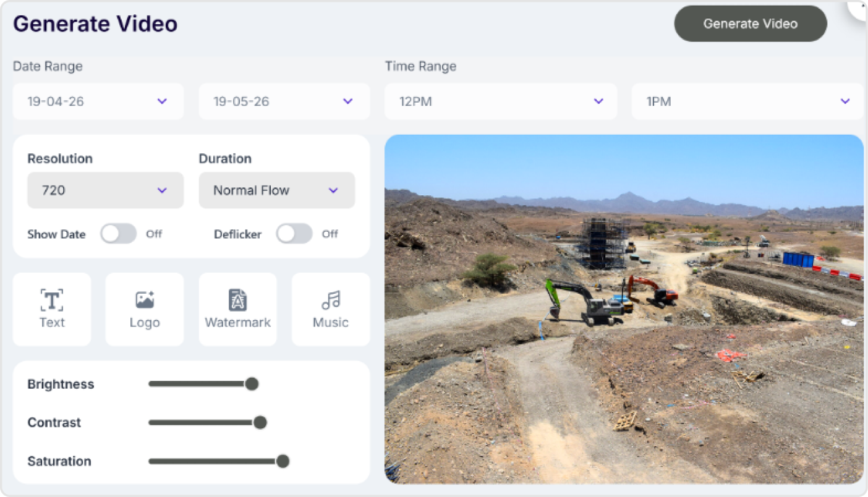This screenshot has height=497, width=868.
Task: Toggle the Show Date switch
Action: click(118, 234)
